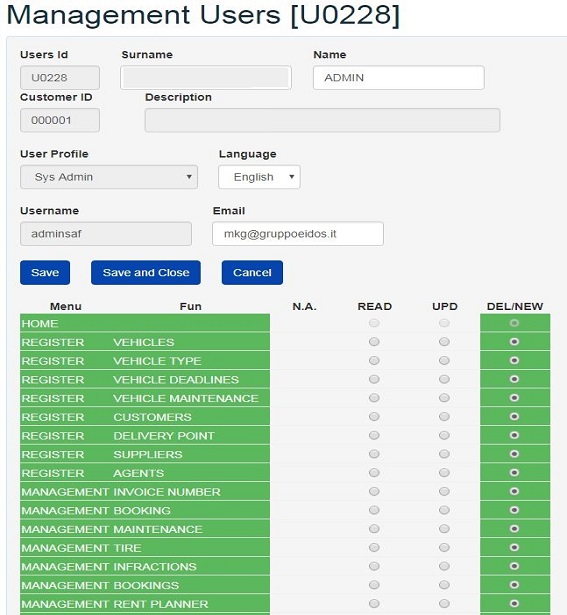This screenshot has width=567, height=615.
Task: Select DEL/NEW radio for DELIVERY POINT row
Action: click(x=514, y=435)
